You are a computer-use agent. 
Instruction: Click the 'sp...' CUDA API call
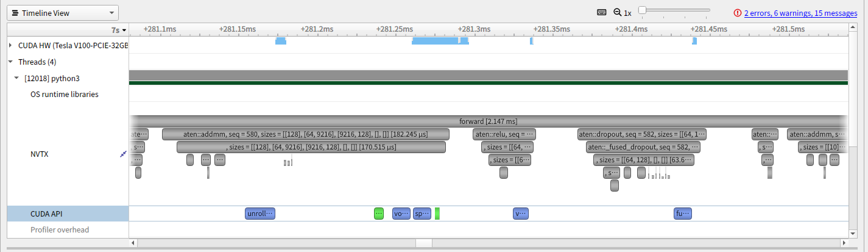422,214
